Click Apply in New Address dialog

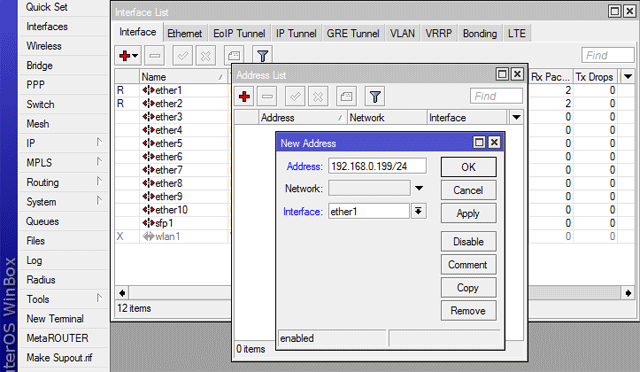pos(469,213)
